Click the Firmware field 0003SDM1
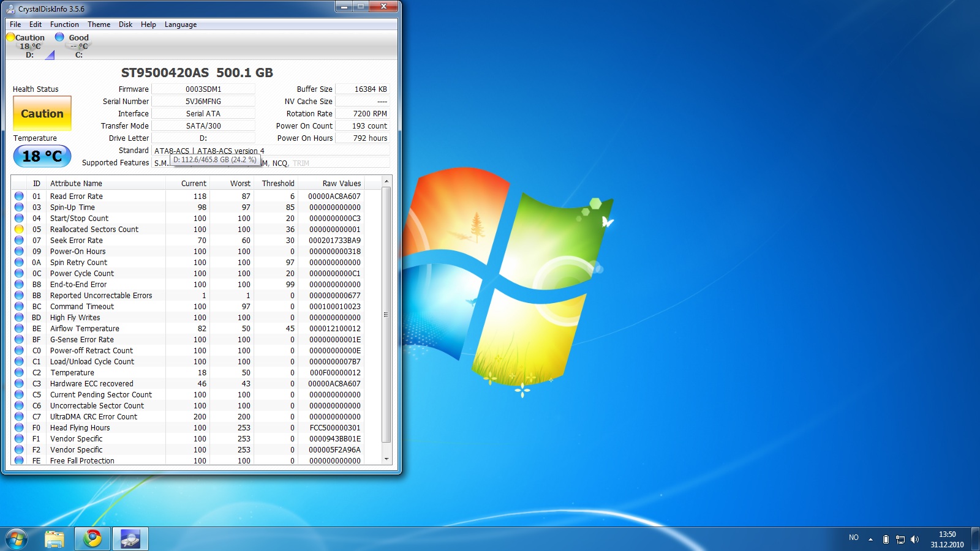 203,89
